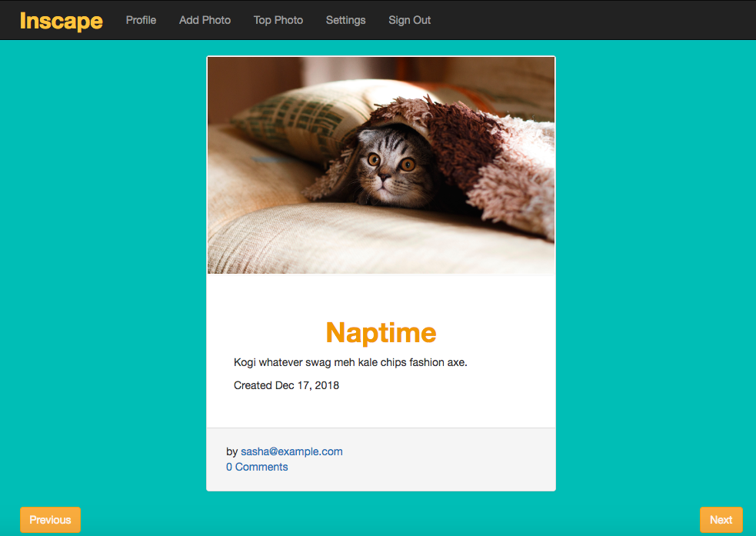The height and width of the screenshot is (536, 756).
Task: Click the description starting with Kogi whatever swag
Action: (x=351, y=362)
